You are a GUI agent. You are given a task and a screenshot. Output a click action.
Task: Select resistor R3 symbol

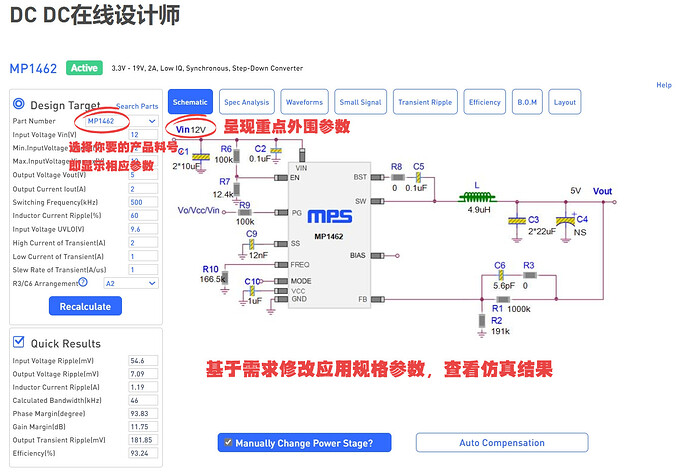530,276
